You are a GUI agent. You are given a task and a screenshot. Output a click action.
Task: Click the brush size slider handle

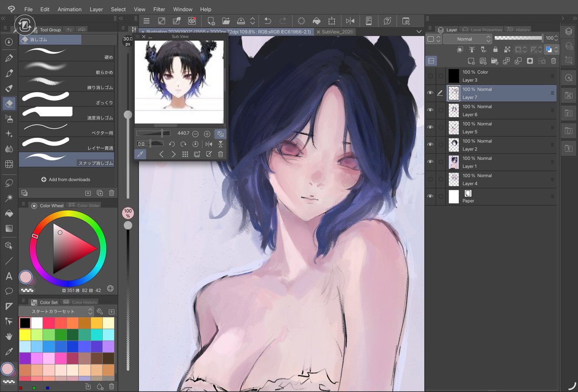pos(128,115)
